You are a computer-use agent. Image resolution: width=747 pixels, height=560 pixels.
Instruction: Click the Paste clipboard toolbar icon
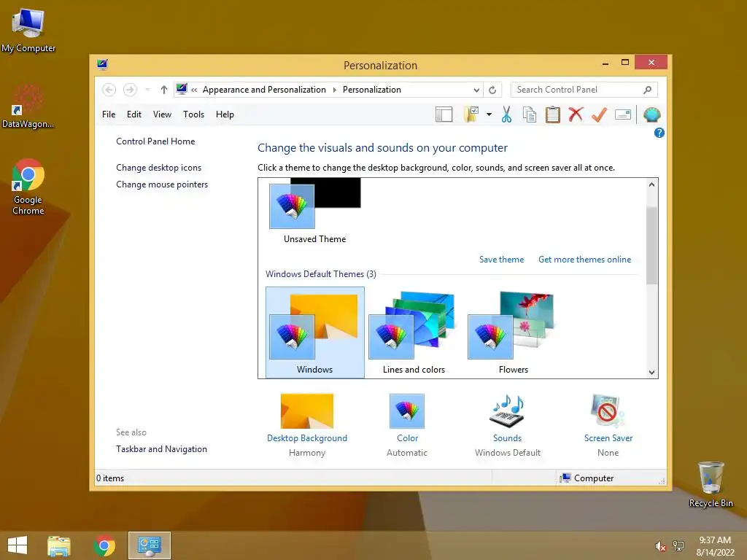(x=553, y=114)
